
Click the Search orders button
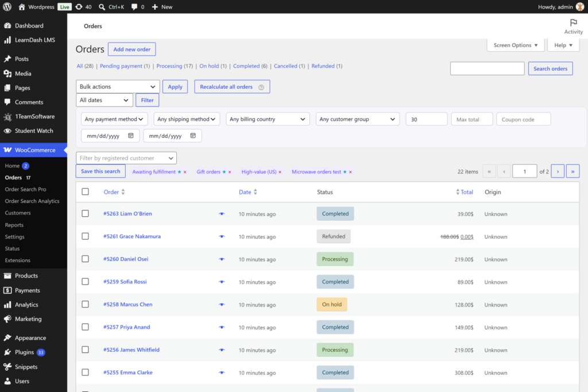click(x=550, y=69)
